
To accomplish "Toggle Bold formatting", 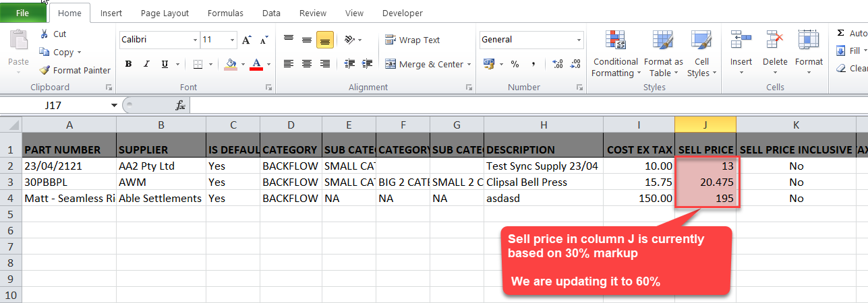I will (x=127, y=65).
